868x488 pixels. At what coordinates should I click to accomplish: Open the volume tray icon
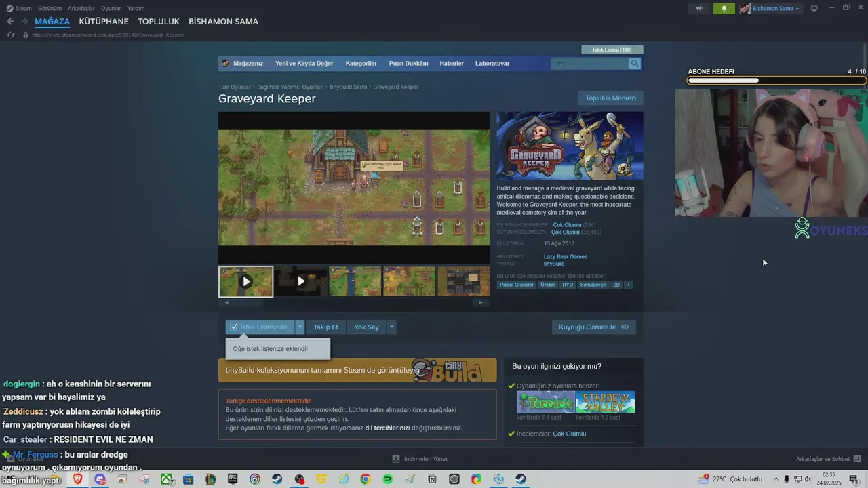[808, 479]
